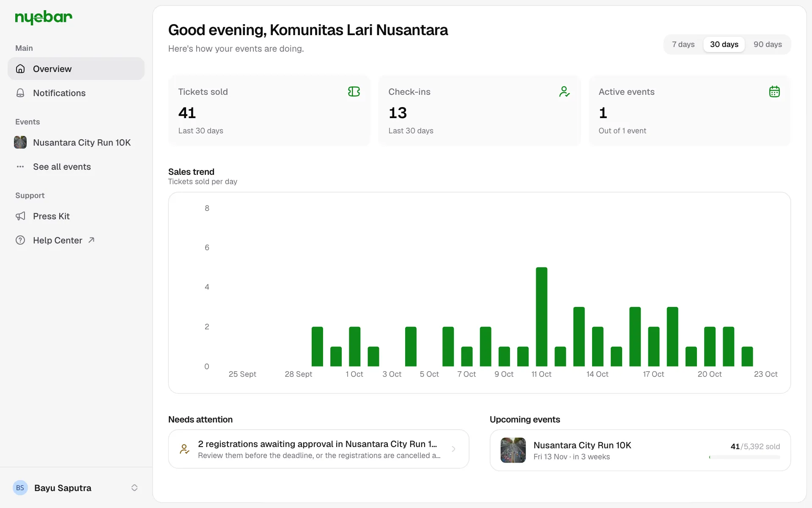The image size is (812, 508).
Task: Click the Overview home icon
Action: 20,69
